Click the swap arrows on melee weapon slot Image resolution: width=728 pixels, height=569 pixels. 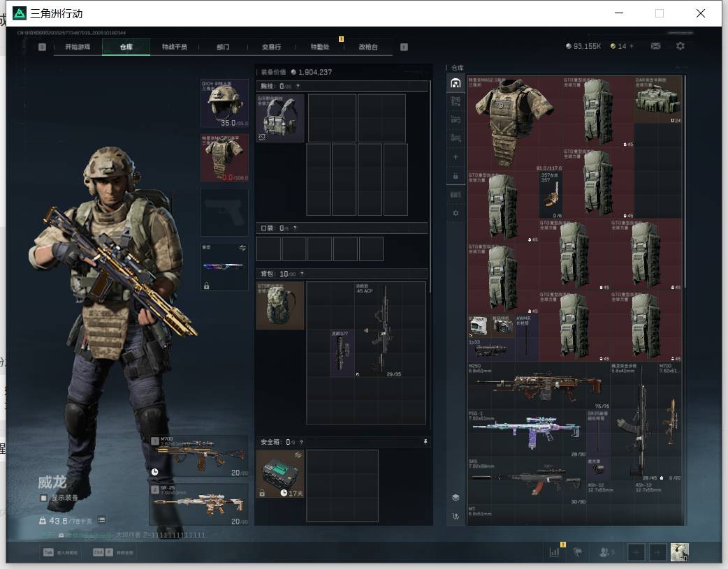coord(242,249)
